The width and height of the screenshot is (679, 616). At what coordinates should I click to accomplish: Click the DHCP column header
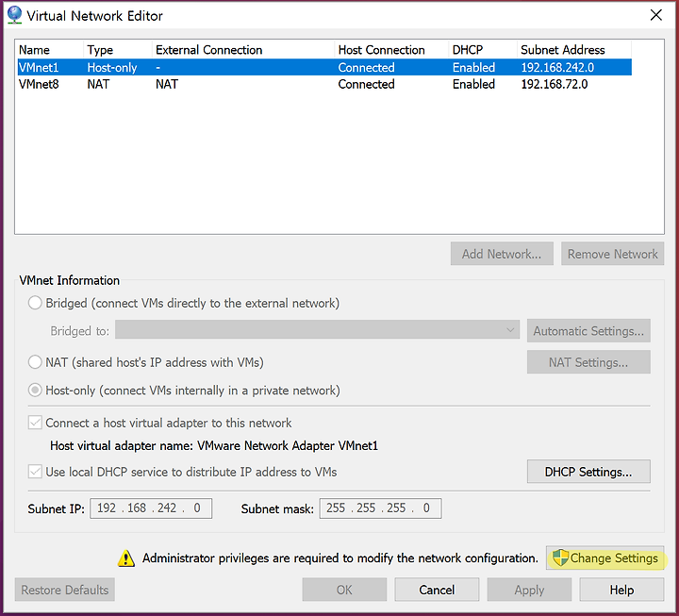pyautogui.click(x=483, y=49)
